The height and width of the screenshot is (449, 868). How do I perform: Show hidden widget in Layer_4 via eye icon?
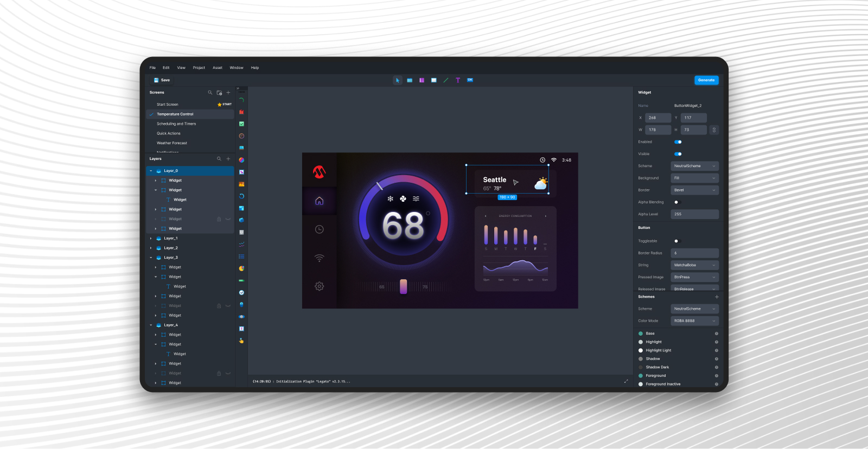coord(228,373)
